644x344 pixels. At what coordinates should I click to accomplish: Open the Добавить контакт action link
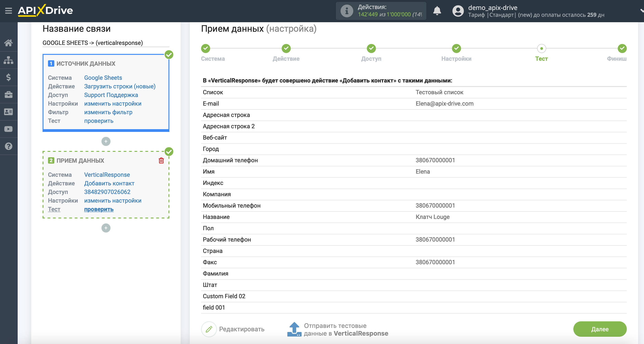point(109,183)
